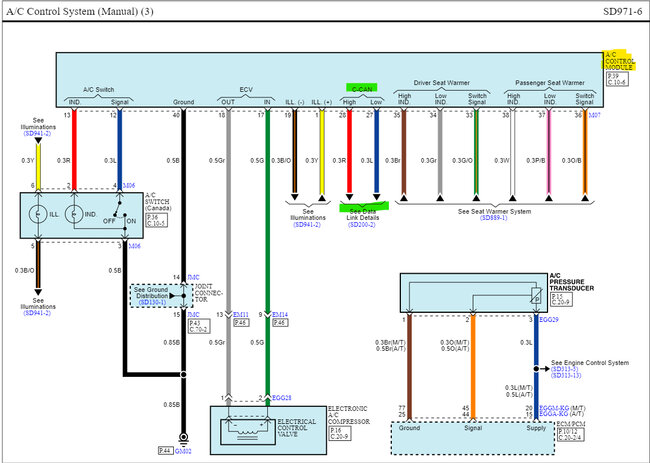
Task: Click the 'ELECTRICAL CONTROL VALVE' label
Action: 296,428
